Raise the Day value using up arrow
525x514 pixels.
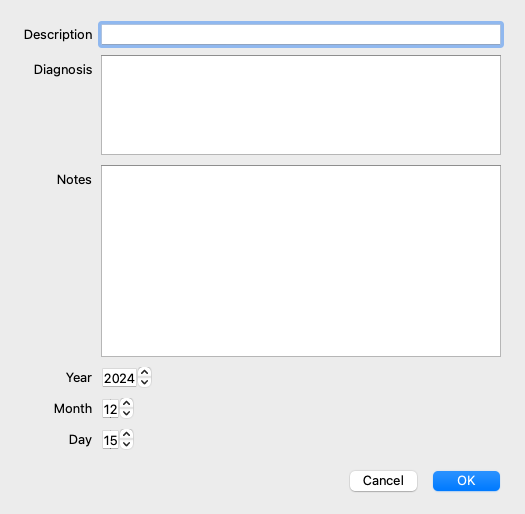127,434
